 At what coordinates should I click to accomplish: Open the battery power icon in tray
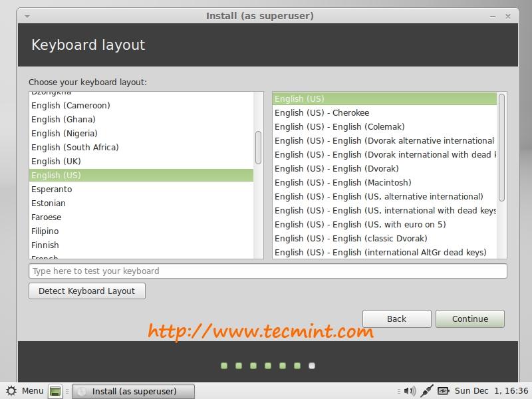[x=443, y=391]
